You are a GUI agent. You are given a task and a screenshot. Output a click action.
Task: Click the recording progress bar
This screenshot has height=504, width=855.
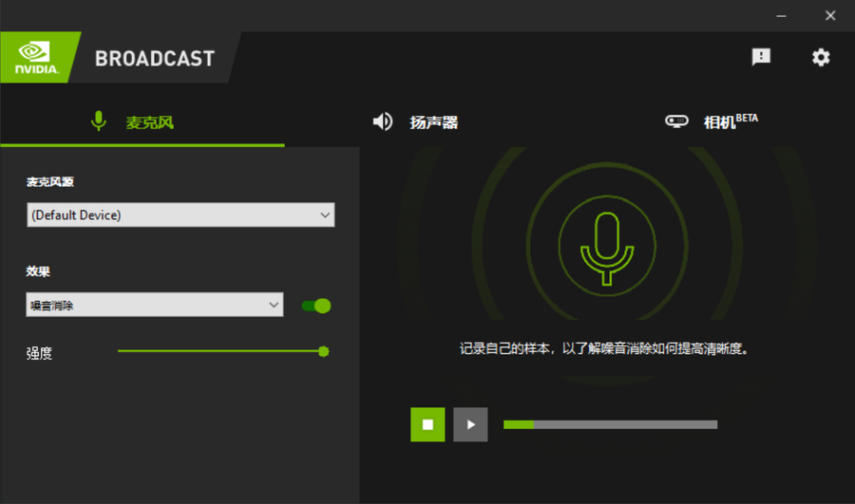click(610, 424)
